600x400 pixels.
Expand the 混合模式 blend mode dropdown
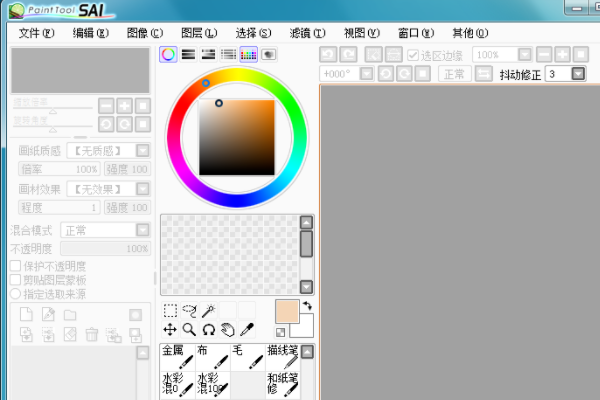(142, 230)
